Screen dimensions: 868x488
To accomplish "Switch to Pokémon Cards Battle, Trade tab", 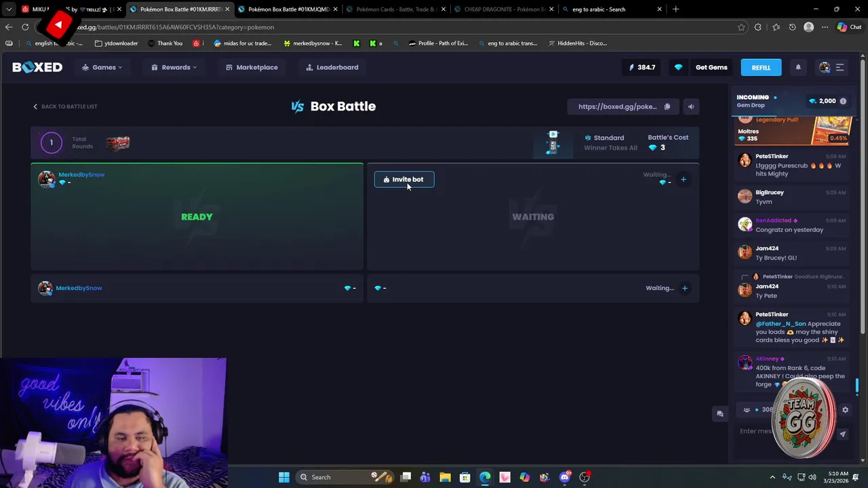I will (395, 9).
